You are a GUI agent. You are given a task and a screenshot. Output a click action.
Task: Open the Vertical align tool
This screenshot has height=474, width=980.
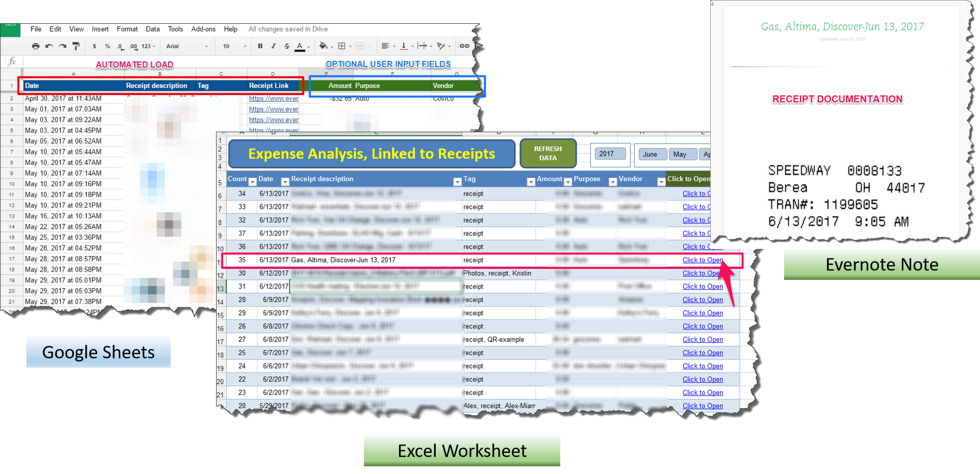pos(404,46)
